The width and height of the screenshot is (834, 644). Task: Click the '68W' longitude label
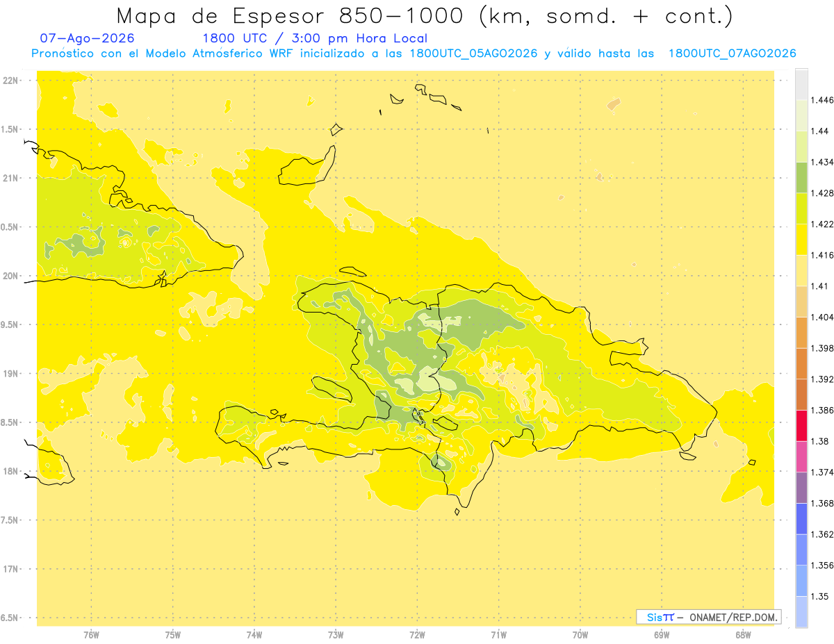[743, 635]
